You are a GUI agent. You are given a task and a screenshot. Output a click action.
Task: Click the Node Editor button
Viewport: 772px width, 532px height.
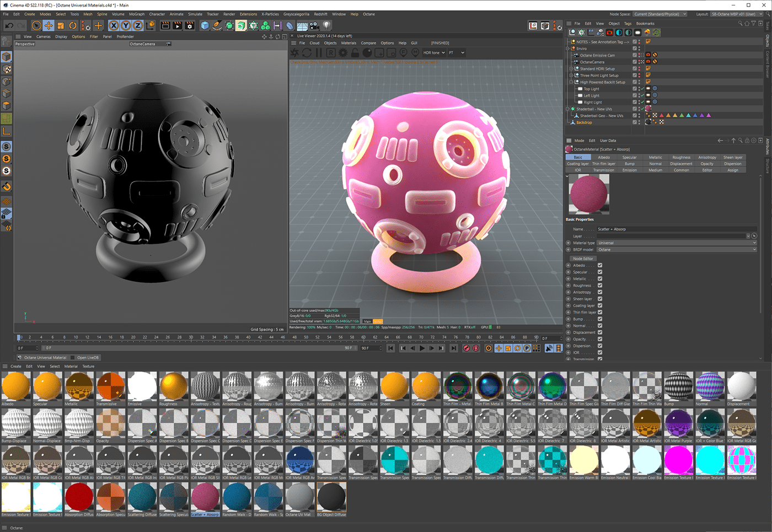tap(583, 259)
